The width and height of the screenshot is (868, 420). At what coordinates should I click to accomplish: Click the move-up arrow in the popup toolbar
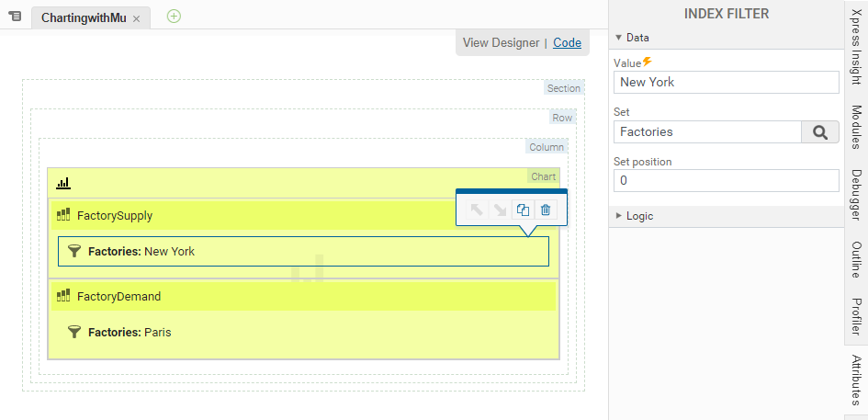476,210
